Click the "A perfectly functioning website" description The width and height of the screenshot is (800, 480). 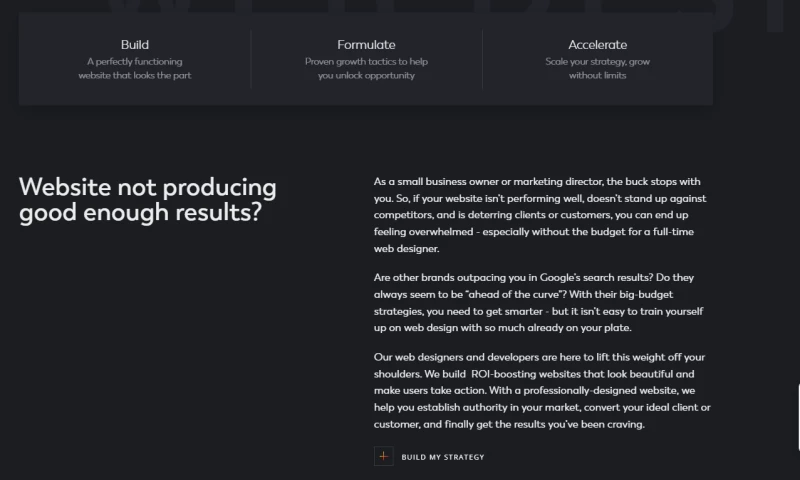pyautogui.click(x=135, y=68)
